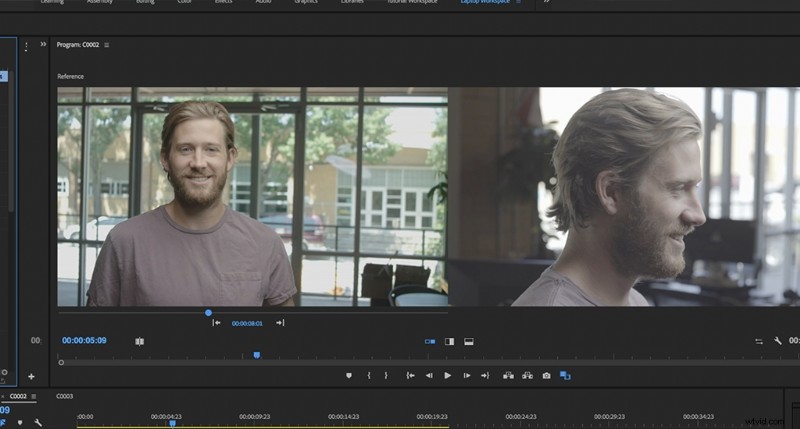Screen dimensions: 800x429
Task: Toggle Shot or Frame comparison icon
Action: tap(139, 341)
